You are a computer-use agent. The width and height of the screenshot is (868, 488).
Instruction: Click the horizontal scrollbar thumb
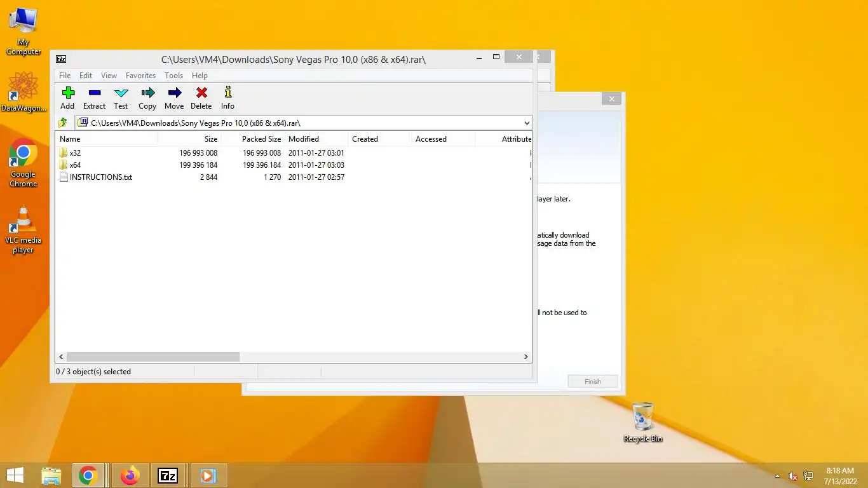(x=153, y=357)
